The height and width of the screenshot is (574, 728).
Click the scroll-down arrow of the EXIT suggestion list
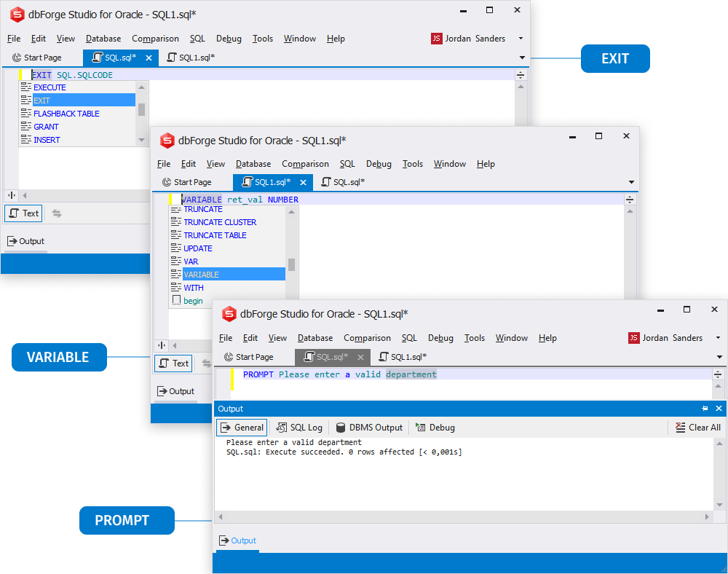click(142, 141)
